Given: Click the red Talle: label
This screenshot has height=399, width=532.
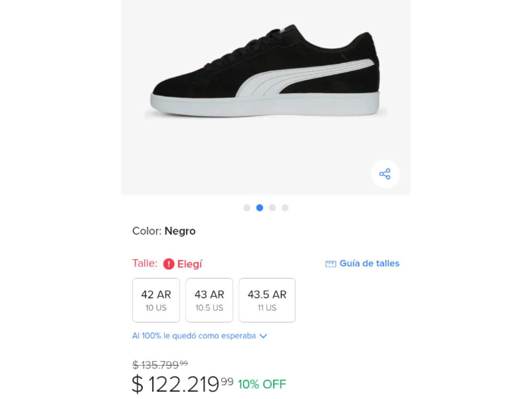Looking at the screenshot, I should click(145, 264).
